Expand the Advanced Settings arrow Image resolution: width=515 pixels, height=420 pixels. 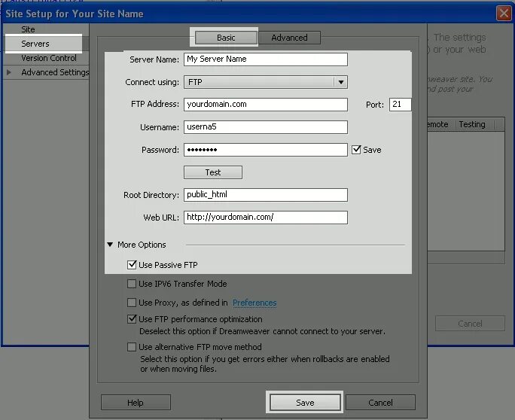(9, 72)
